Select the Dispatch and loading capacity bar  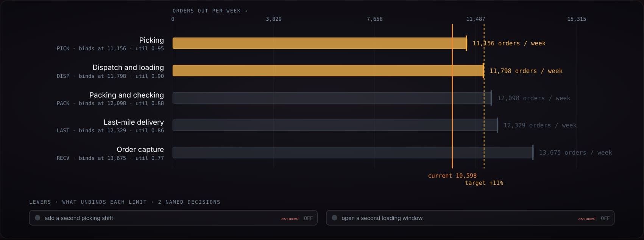328,70
